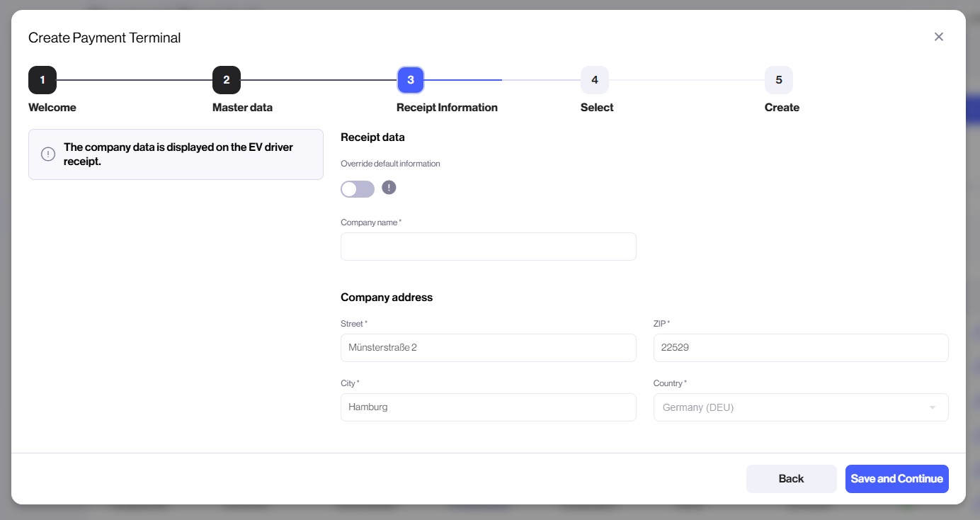
Task: Click into the Company name field
Action: (488, 247)
